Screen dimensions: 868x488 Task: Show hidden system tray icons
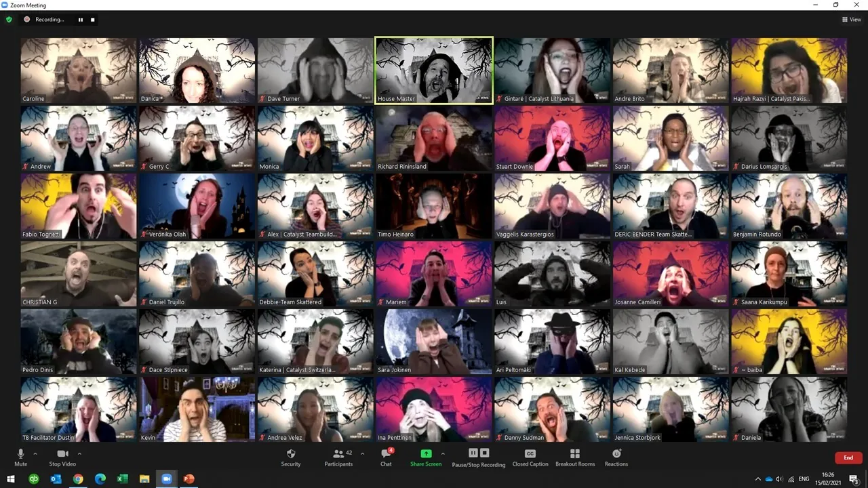click(x=757, y=479)
